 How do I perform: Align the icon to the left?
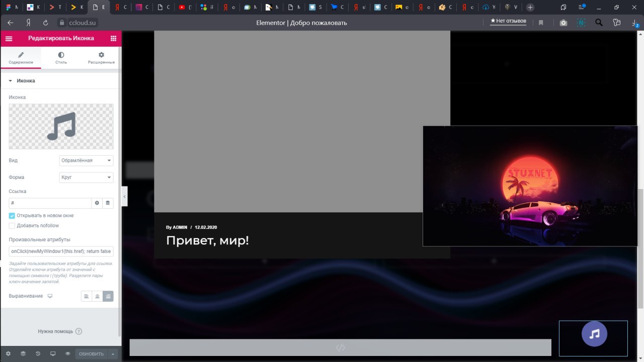click(x=87, y=296)
